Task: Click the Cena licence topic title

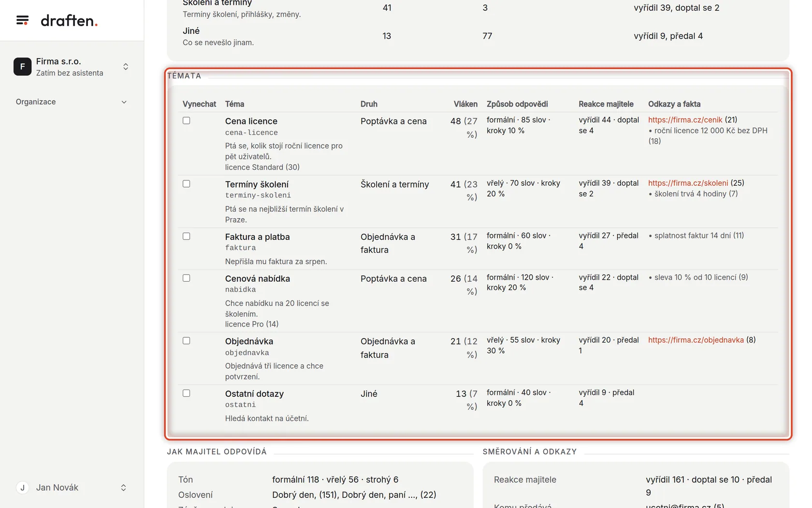Action: coord(251,121)
